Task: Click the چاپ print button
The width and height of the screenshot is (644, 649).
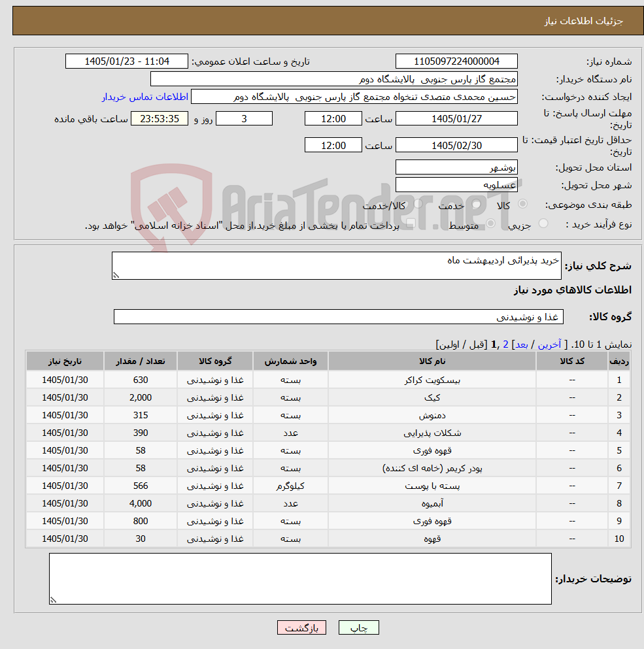Action: [359, 627]
